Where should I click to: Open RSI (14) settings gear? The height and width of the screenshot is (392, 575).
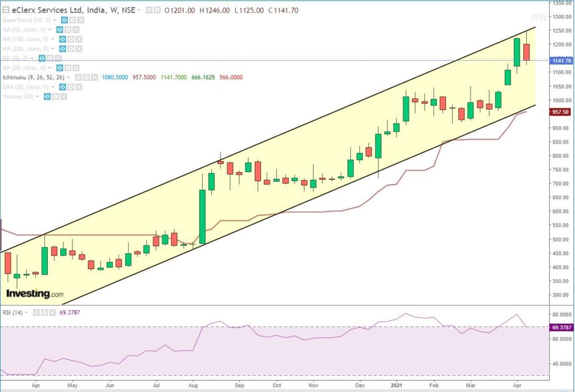[44, 313]
